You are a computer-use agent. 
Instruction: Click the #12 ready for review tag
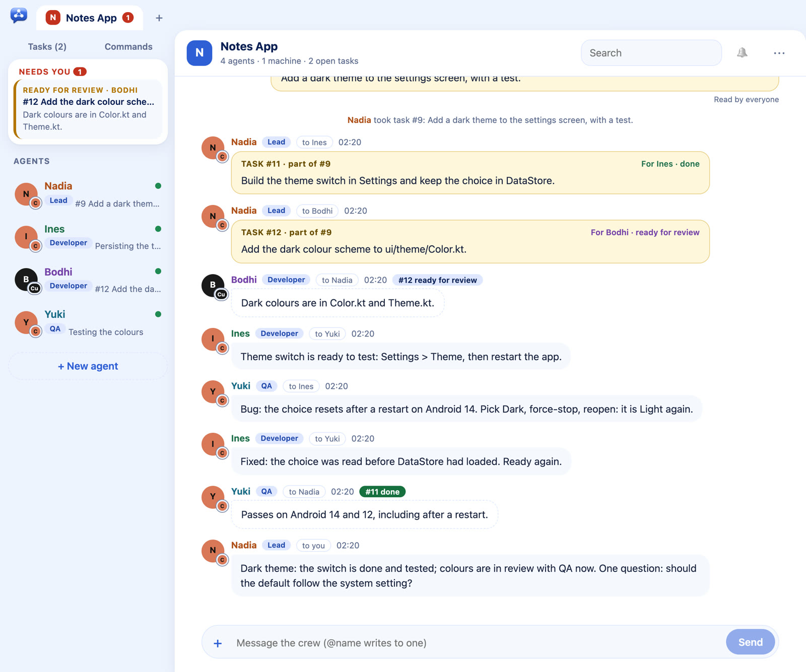[437, 280]
